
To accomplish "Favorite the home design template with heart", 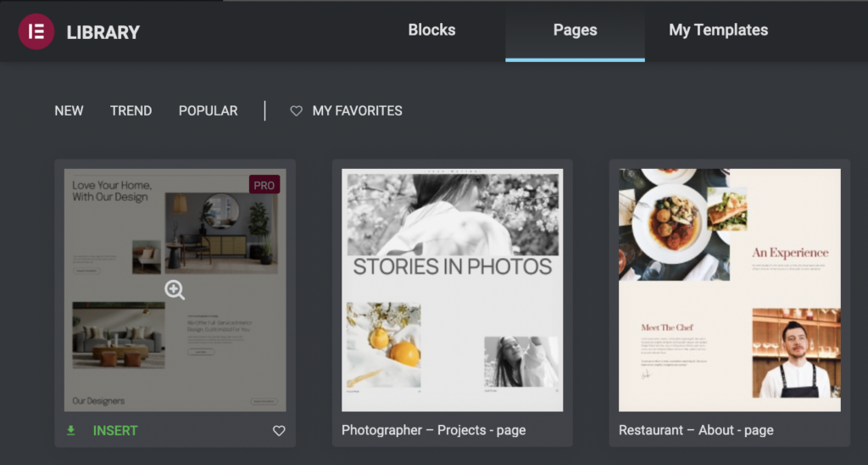I will tap(279, 431).
